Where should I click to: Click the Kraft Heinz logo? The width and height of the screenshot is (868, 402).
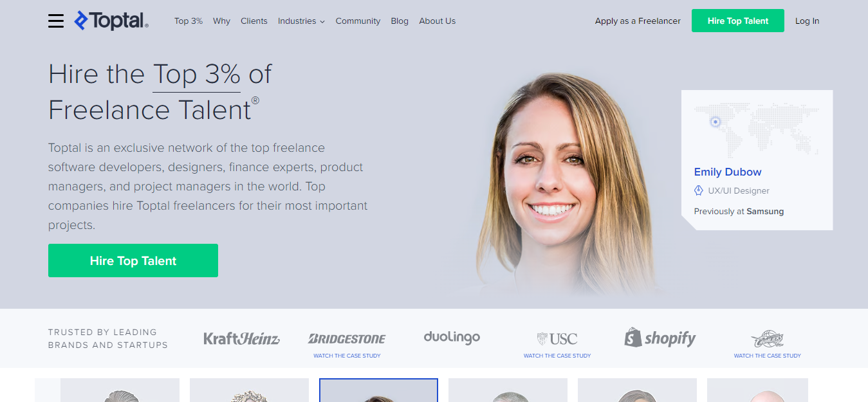(x=241, y=338)
